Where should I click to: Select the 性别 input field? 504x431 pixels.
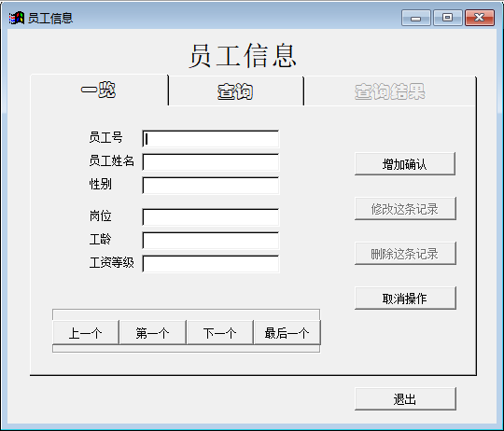click(x=211, y=186)
